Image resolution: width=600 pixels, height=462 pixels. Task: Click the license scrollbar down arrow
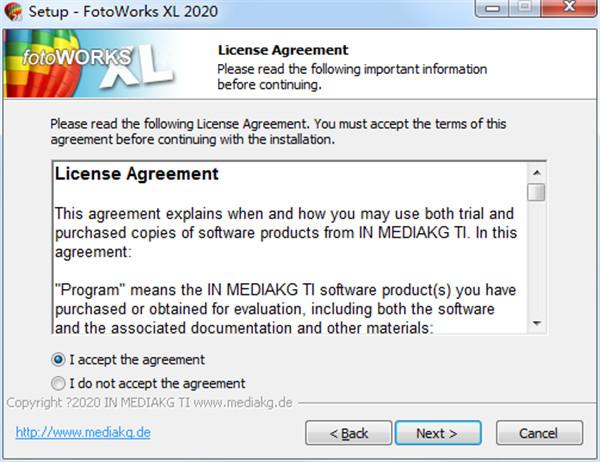536,324
